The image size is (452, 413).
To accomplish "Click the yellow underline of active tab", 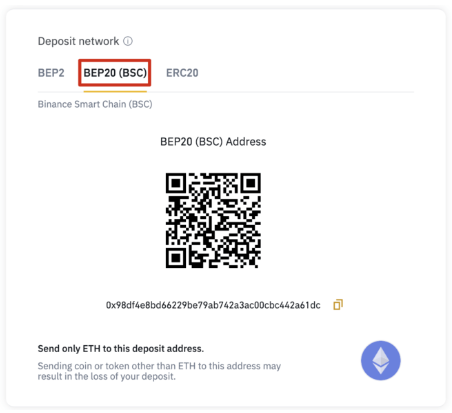I will (115, 91).
